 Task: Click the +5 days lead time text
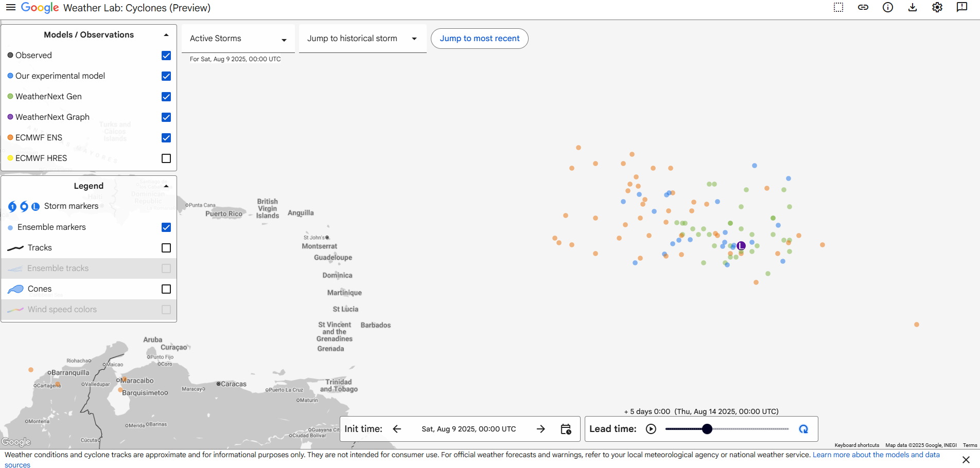647,411
